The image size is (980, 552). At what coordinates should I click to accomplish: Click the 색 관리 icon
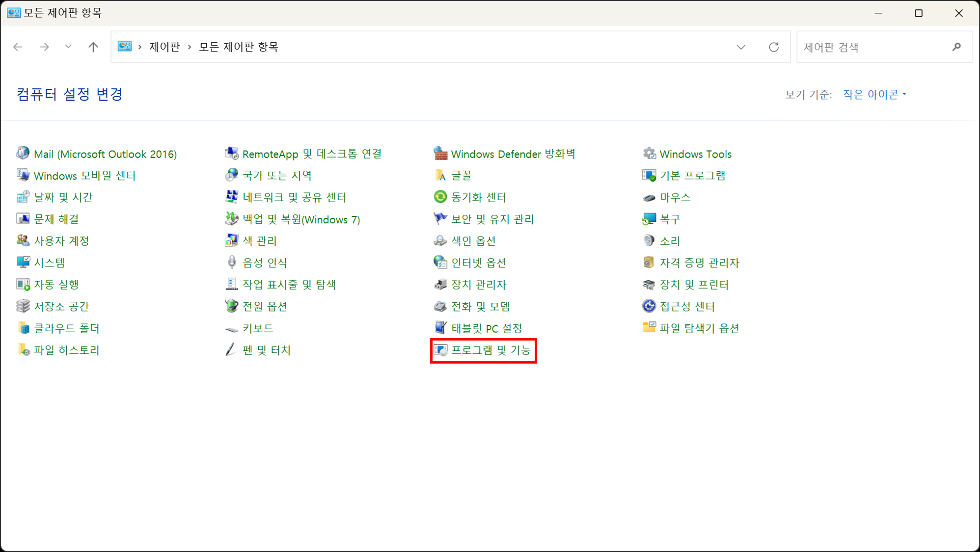[x=231, y=240]
